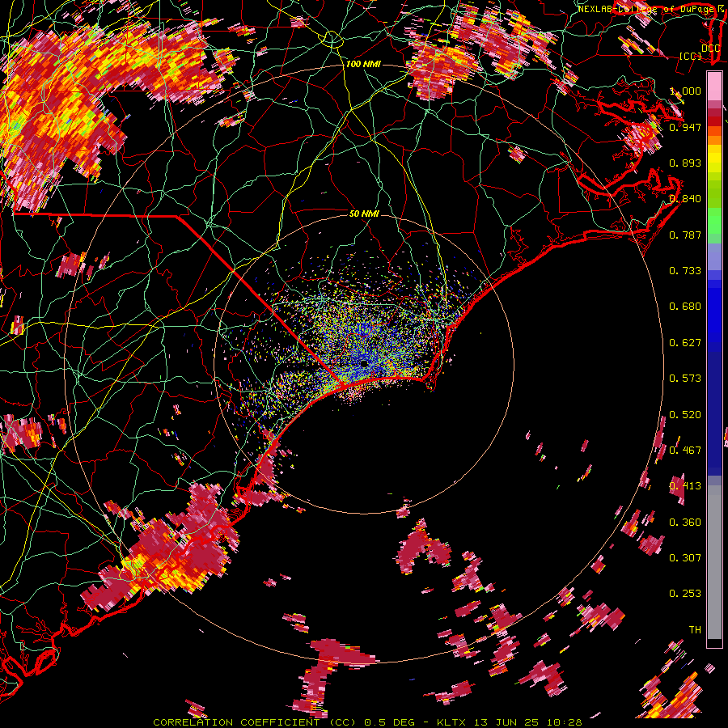The width and height of the screenshot is (728, 728).
Task: Click the 1.000 value on the color scale
Action: (685, 91)
